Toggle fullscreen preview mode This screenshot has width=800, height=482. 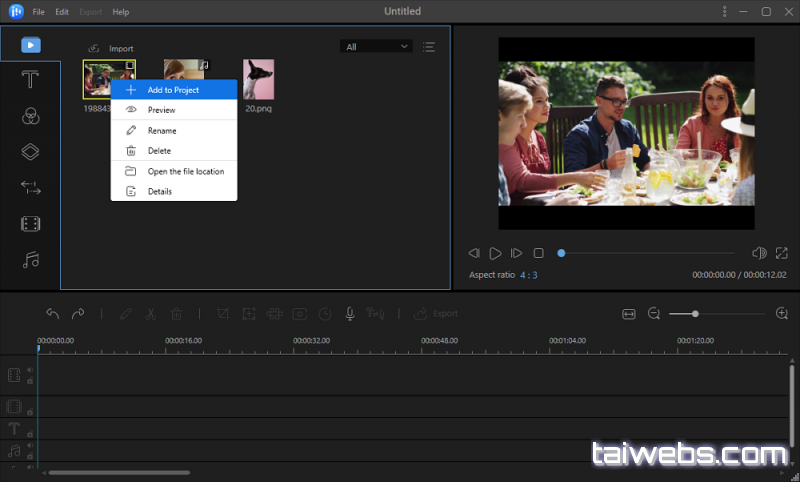[782, 254]
